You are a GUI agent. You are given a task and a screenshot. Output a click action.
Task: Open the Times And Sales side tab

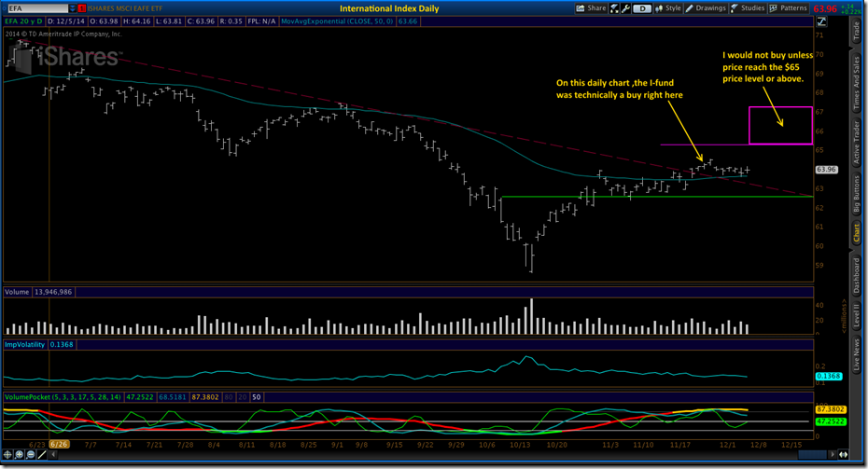pyautogui.click(x=857, y=83)
